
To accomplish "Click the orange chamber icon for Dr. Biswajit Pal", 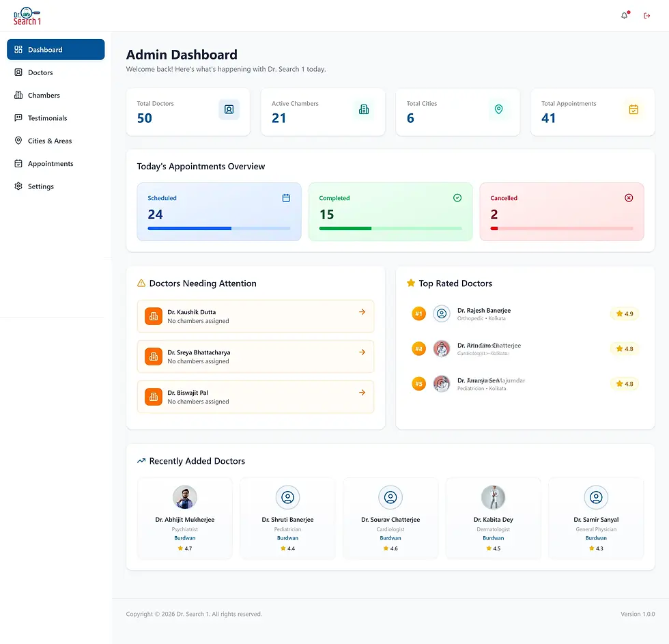I will (154, 397).
